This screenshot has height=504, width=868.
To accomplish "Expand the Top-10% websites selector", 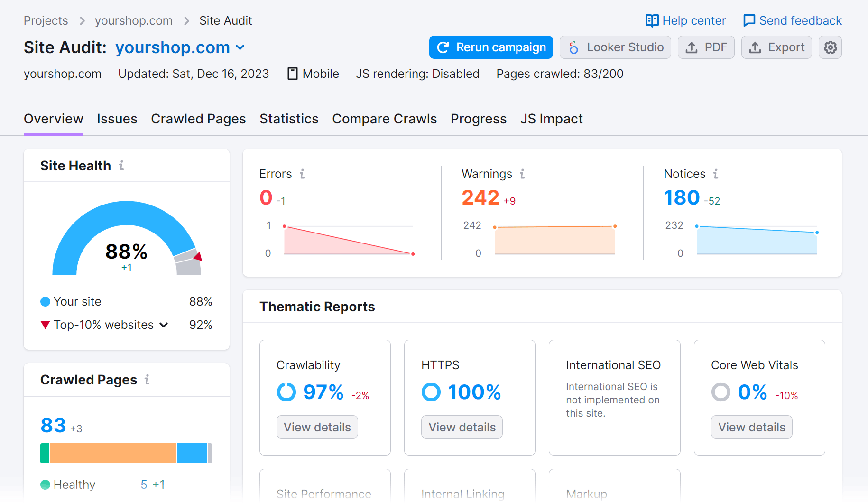I will 164,325.
